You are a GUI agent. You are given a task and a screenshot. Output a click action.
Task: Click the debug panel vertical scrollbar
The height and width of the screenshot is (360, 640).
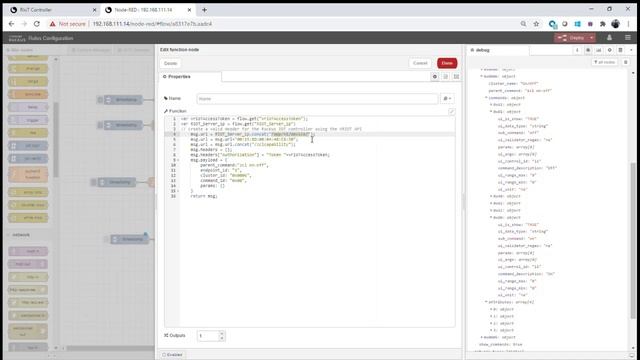coord(633,241)
